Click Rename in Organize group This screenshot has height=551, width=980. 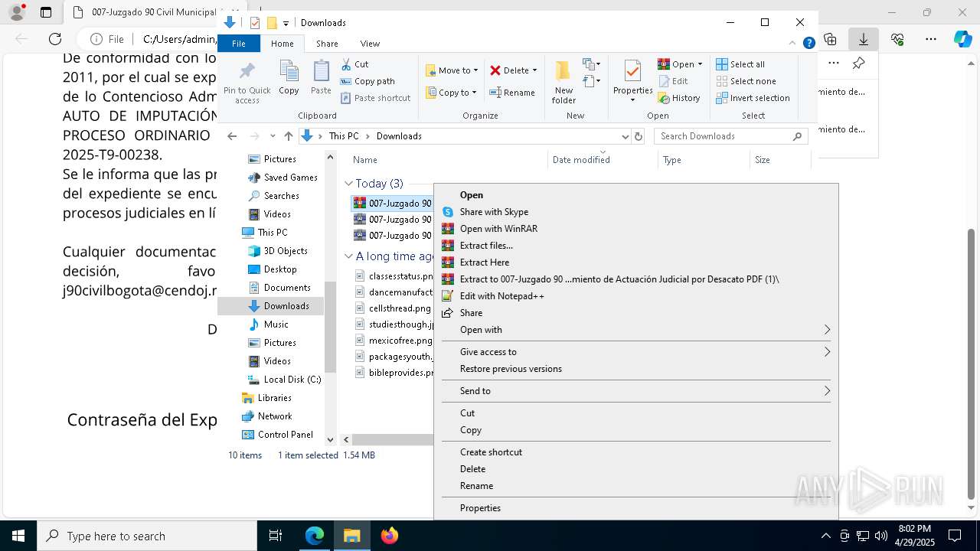(x=512, y=93)
